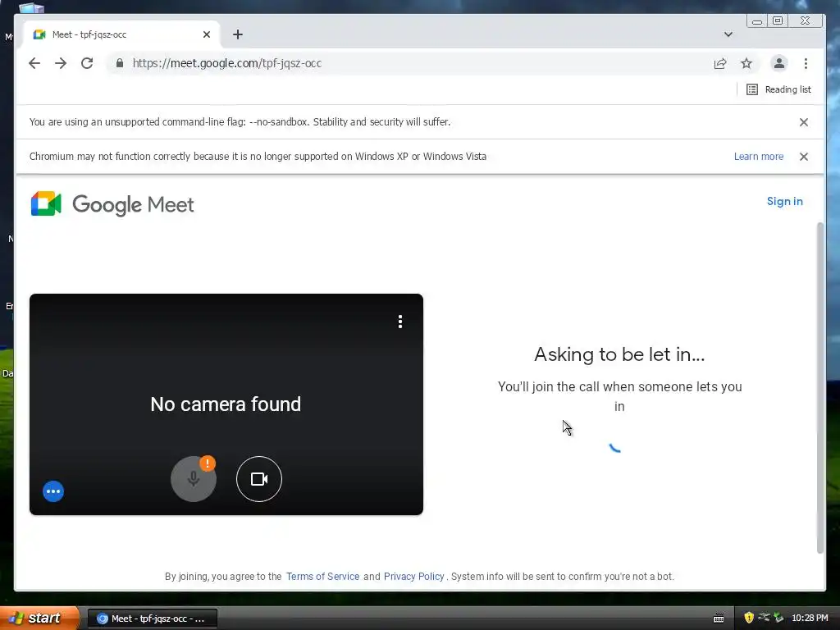Open the Windows start menu
This screenshot has height=630, width=840.
pyautogui.click(x=39, y=619)
